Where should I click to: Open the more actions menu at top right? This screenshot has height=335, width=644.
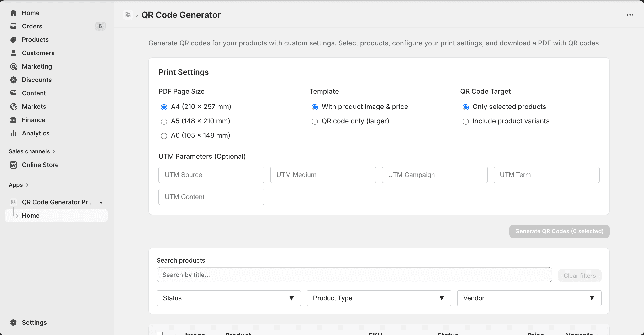630,15
